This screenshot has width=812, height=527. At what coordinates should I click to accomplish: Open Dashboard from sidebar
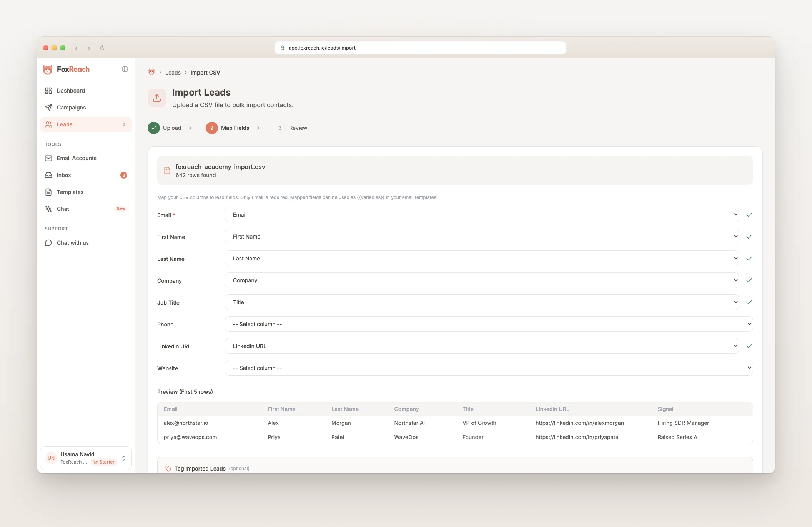(x=71, y=91)
